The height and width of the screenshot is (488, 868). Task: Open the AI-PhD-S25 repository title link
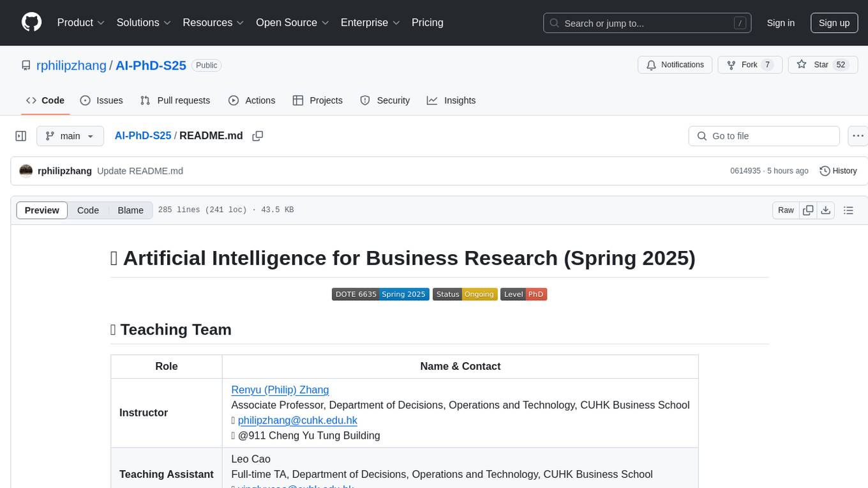151,65
